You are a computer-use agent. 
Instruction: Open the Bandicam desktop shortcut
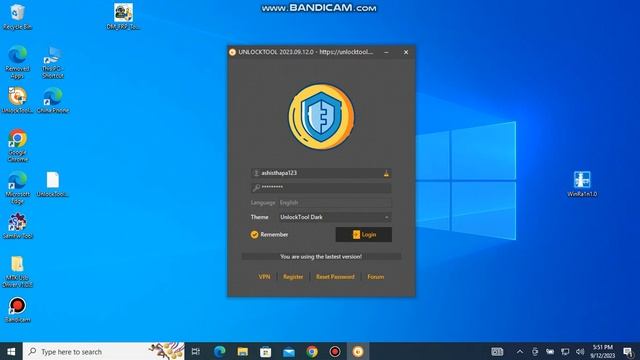click(18, 310)
